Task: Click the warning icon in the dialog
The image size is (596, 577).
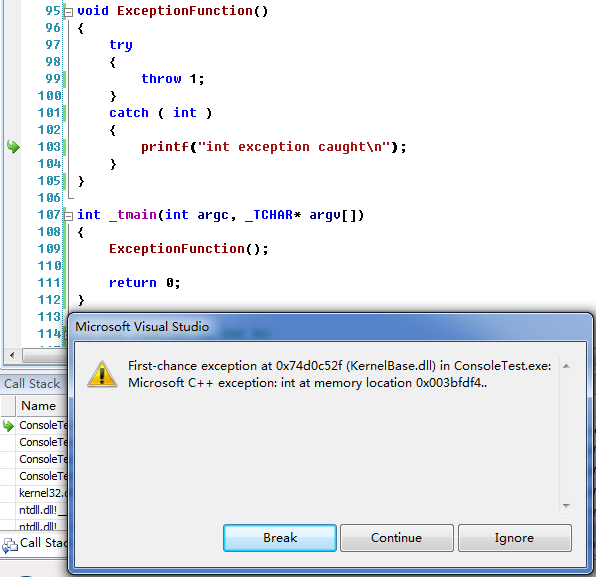Action: [x=102, y=374]
